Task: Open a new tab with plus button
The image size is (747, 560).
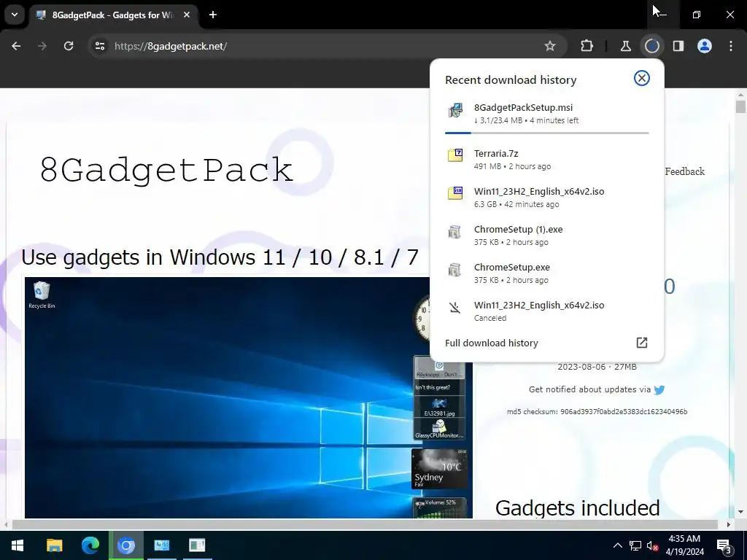Action: pyautogui.click(x=213, y=15)
